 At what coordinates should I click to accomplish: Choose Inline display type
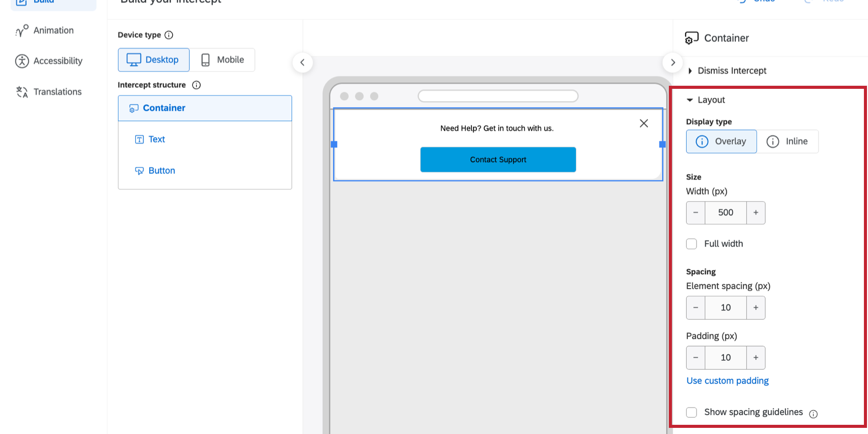coord(788,141)
